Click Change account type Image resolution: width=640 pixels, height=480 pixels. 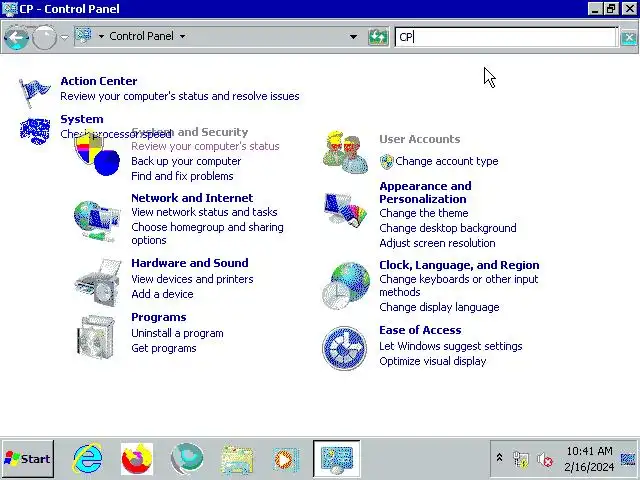[x=447, y=161]
